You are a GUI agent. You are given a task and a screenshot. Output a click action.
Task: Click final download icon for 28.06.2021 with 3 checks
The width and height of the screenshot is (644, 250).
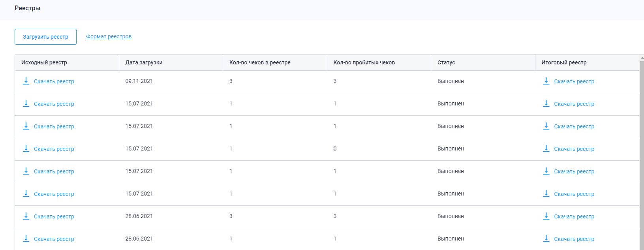click(x=546, y=216)
